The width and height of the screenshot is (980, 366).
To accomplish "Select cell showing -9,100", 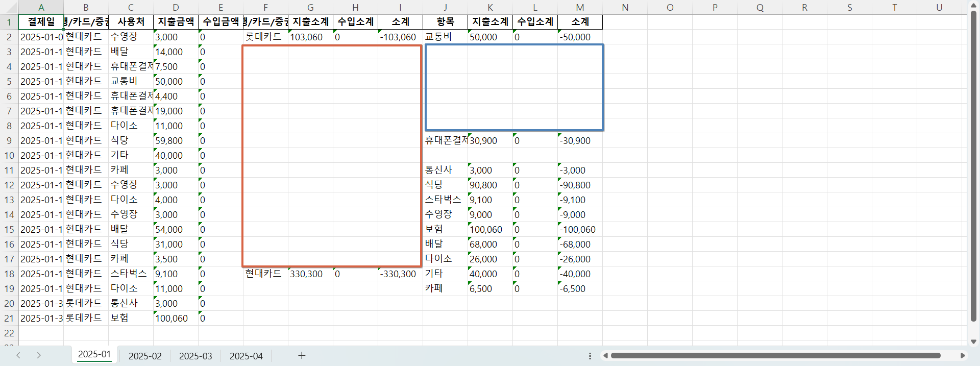I will pyautogui.click(x=580, y=200).
